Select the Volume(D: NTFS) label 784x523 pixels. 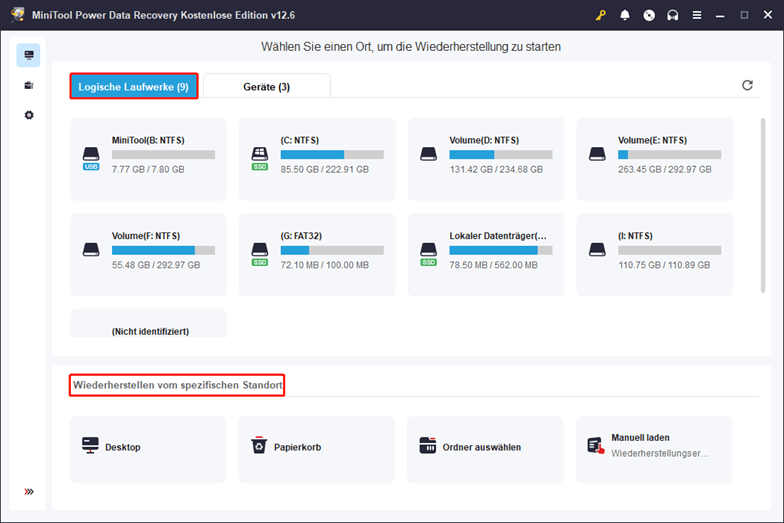(484, 140)
